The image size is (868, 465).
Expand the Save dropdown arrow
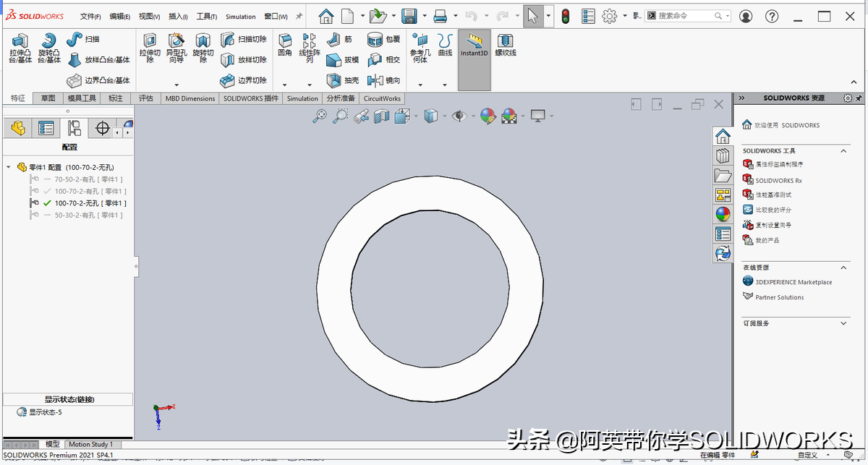pos(425,16)
